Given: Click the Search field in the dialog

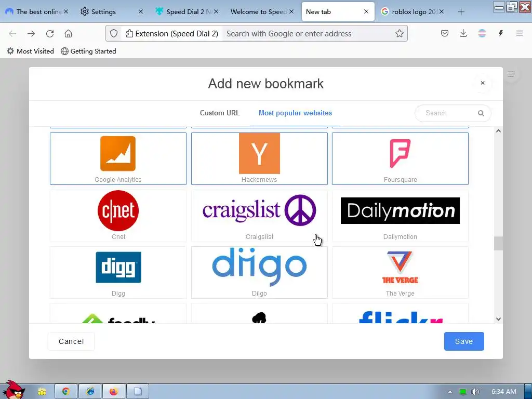Looking at the screenshot, I should point(453,113).
